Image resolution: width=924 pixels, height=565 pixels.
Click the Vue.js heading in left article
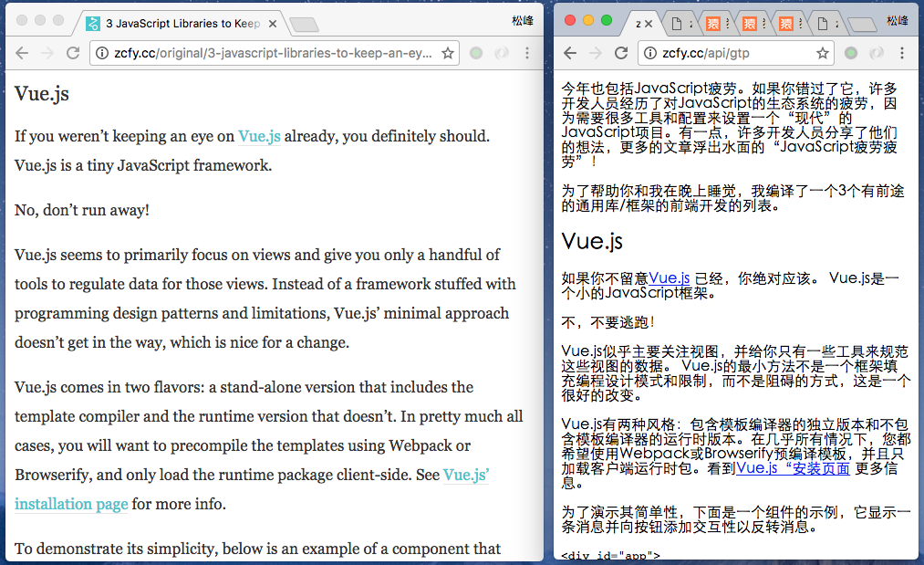point(42,93)
